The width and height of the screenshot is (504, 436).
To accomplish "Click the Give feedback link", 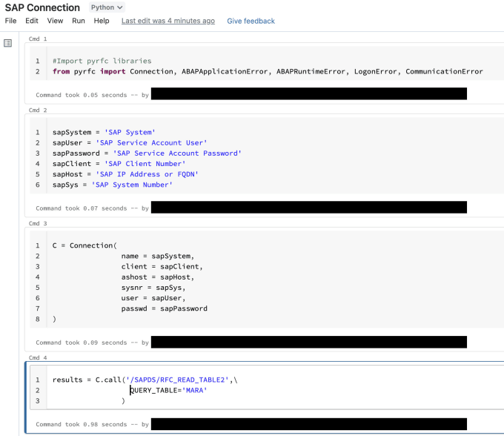I will click(x=251, y=21).
